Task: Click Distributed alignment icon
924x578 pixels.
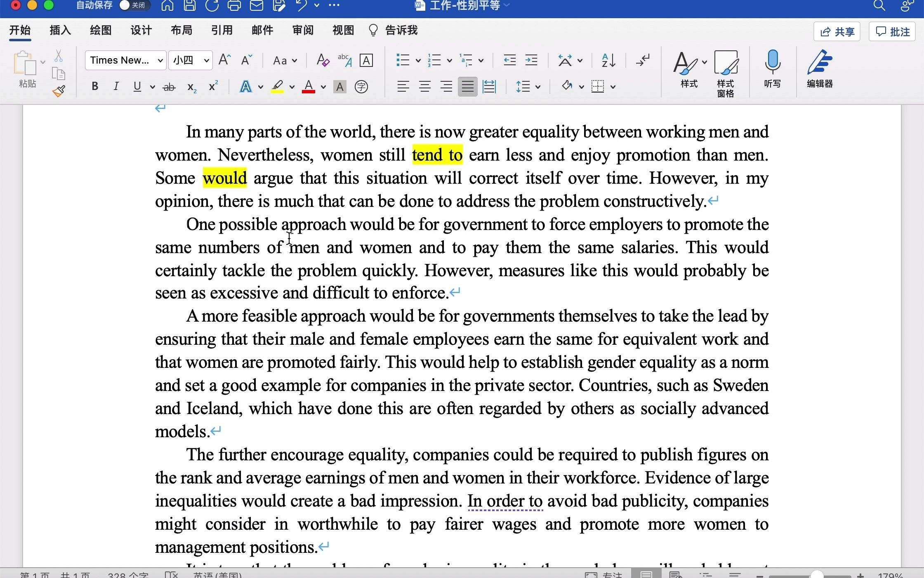Action: point(489,86)
